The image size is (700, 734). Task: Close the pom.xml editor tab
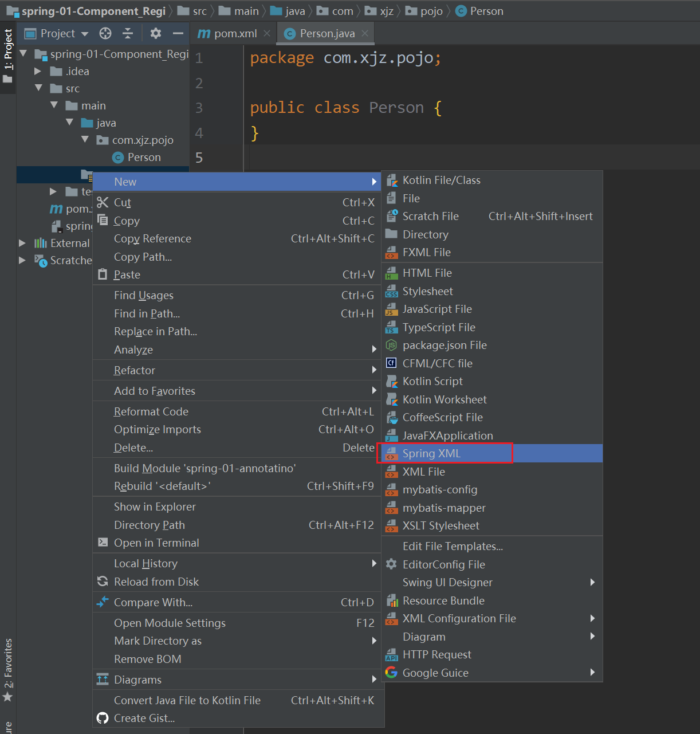[267, 33]
